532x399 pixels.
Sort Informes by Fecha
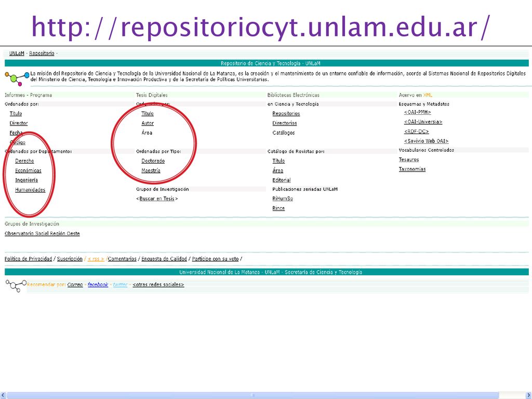pos(16,132)
